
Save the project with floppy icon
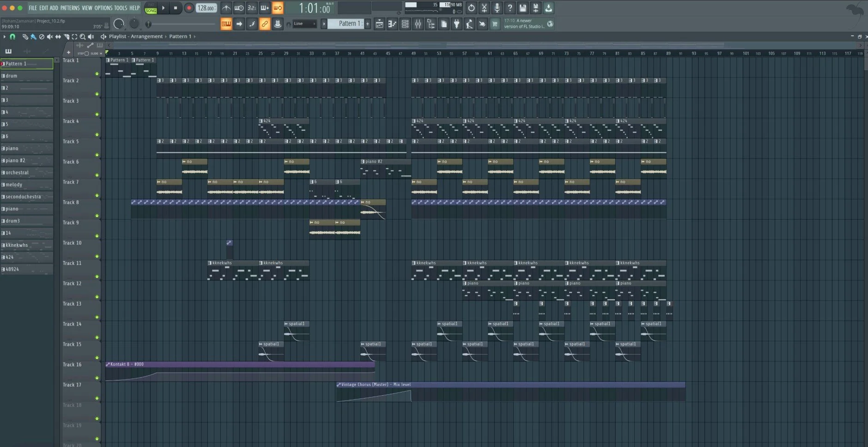pyautogui.click(x=523, y=8)
